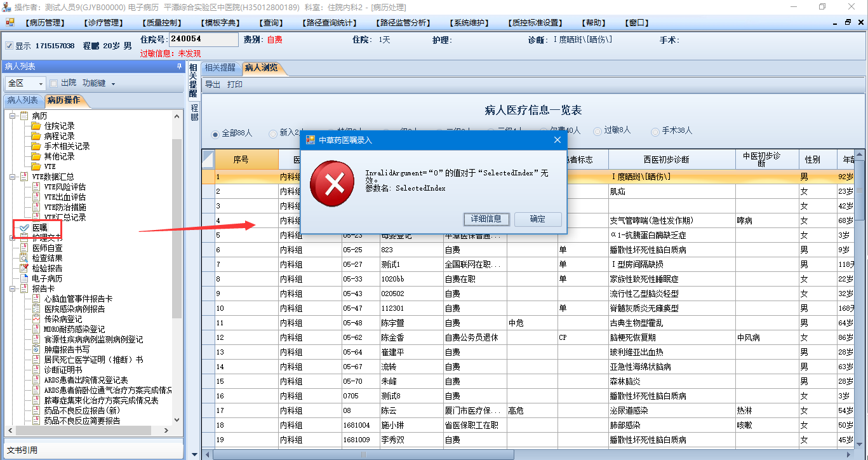This screenshot has height=460, width=868.
Task: Select the 居民死亡医学证明(推断)书 tree item
Action: [x=93, y=360]
